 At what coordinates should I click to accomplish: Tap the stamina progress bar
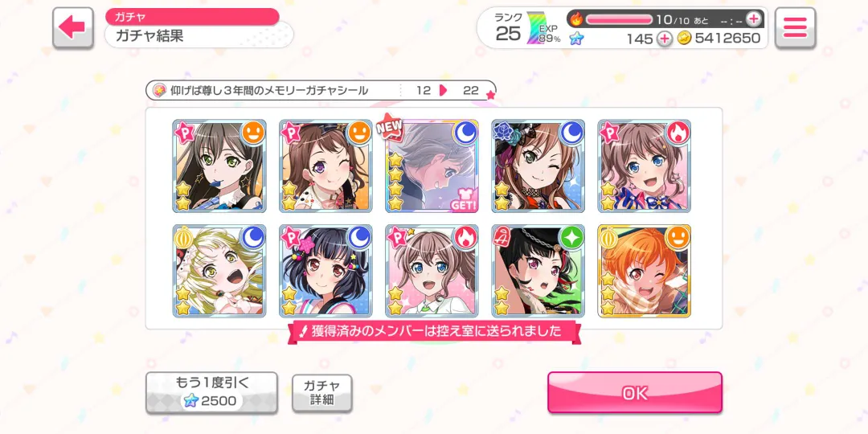[620, 19]
